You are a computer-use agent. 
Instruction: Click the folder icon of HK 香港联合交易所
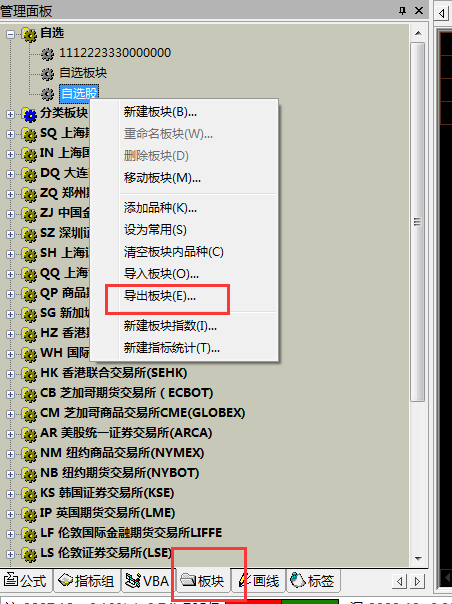point(29,374)
